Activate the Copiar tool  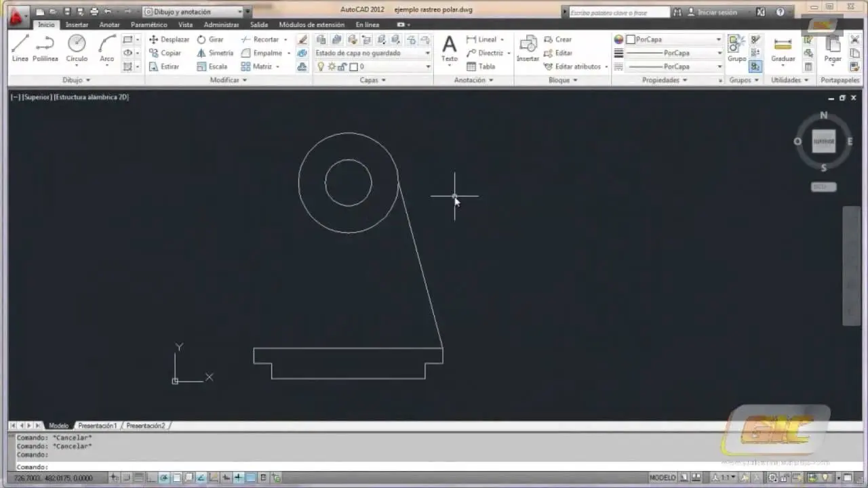[x=165, y=53]
